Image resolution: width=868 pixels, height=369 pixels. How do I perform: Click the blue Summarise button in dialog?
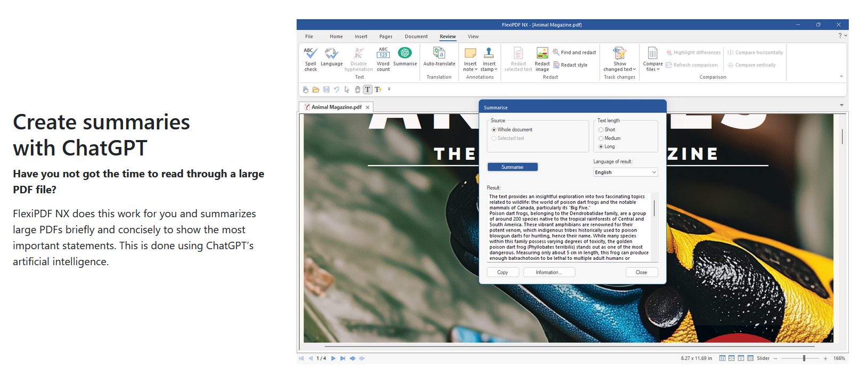coord(512,167)
